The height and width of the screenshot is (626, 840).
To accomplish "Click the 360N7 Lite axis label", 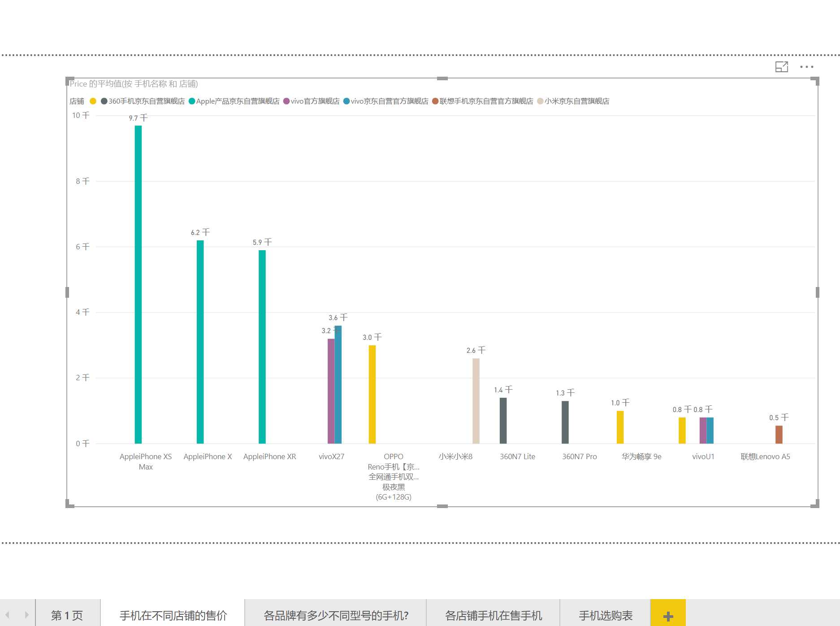I will point(517,456).
